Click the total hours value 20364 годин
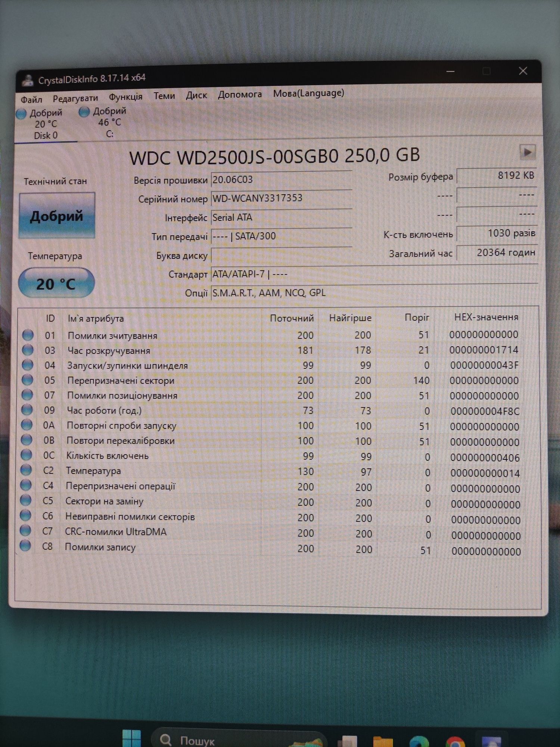The width and height of the screenshot is (560, 747). tap(497, 253)
